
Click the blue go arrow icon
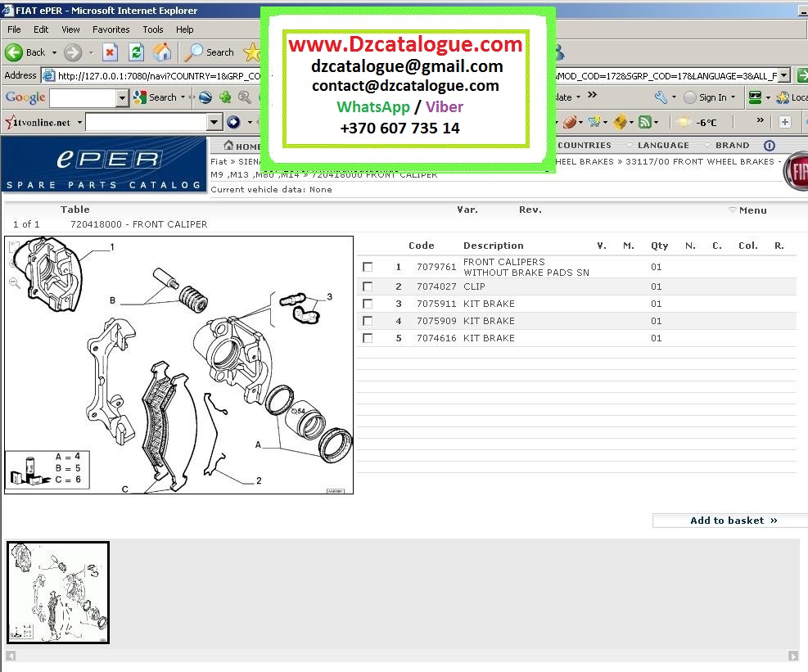pyautogui.click(x=233, y=122)
